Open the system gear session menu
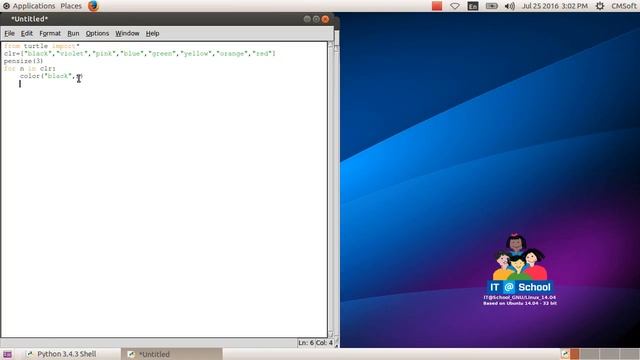Viewport: 640px width, 360px height. 600,6
